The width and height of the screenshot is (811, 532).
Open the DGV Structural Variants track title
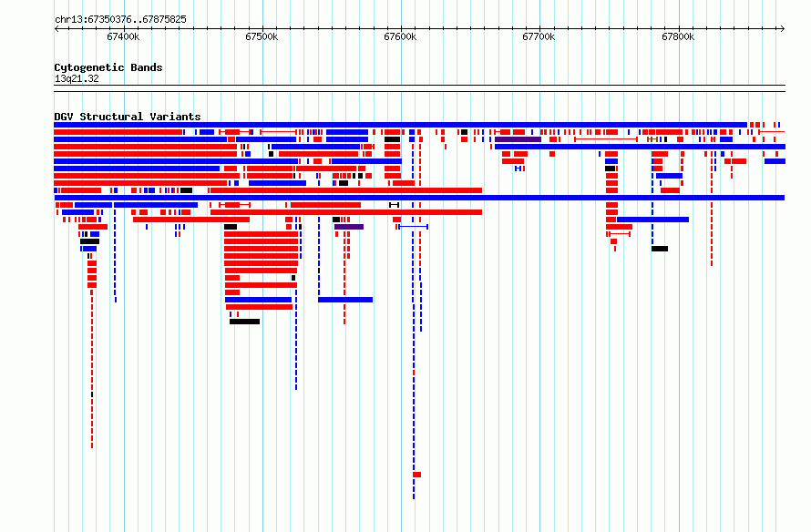click(128, 117)
